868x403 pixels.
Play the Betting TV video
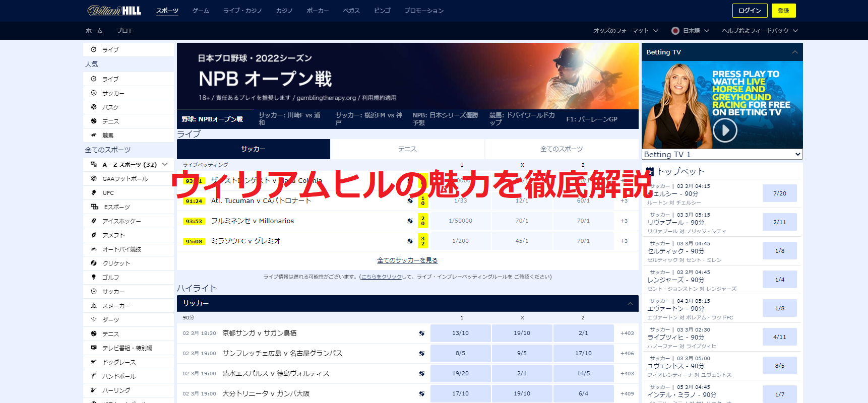725,130
